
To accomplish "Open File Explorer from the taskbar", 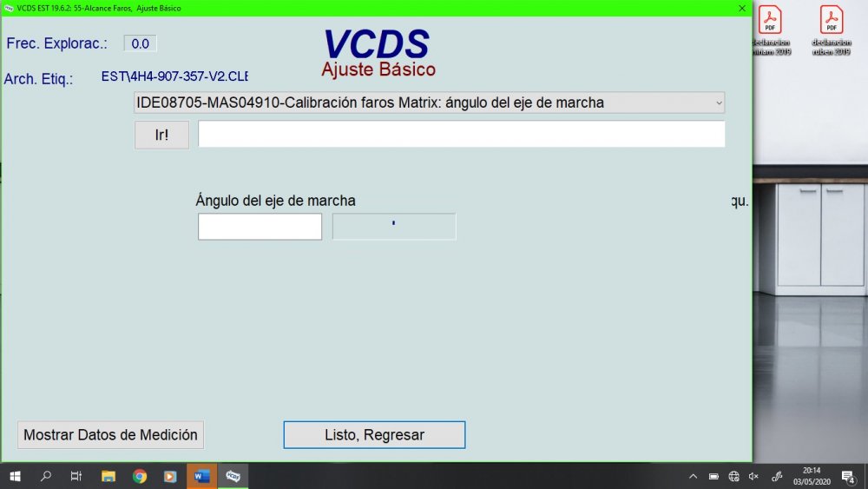I will coord(108,476).
